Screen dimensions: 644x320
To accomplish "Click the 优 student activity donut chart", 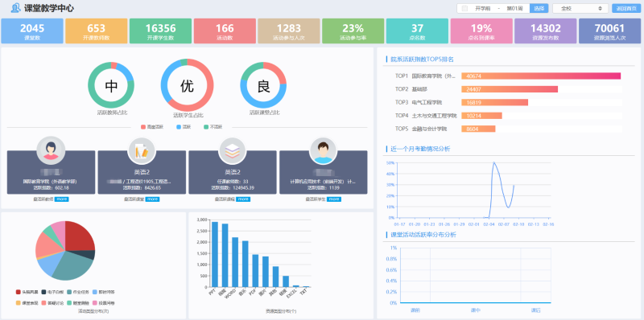I will pyautogui.click(x=188, y=85).
